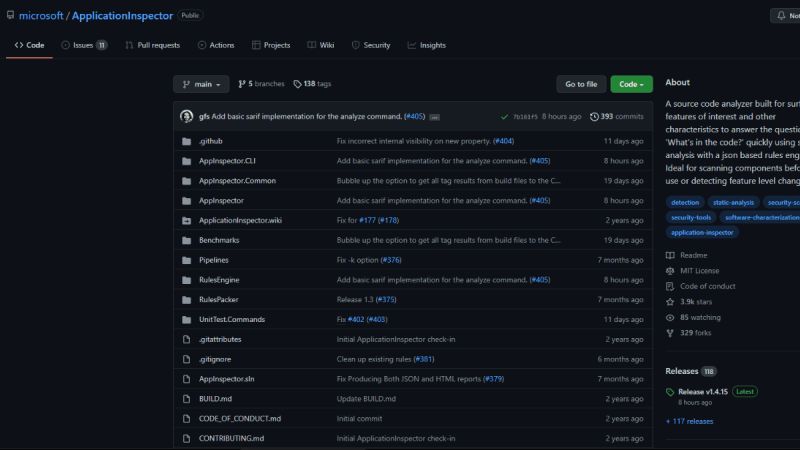Click the Go to file button
Viewport: 800px width, 450px height.
tap(581, 84)
